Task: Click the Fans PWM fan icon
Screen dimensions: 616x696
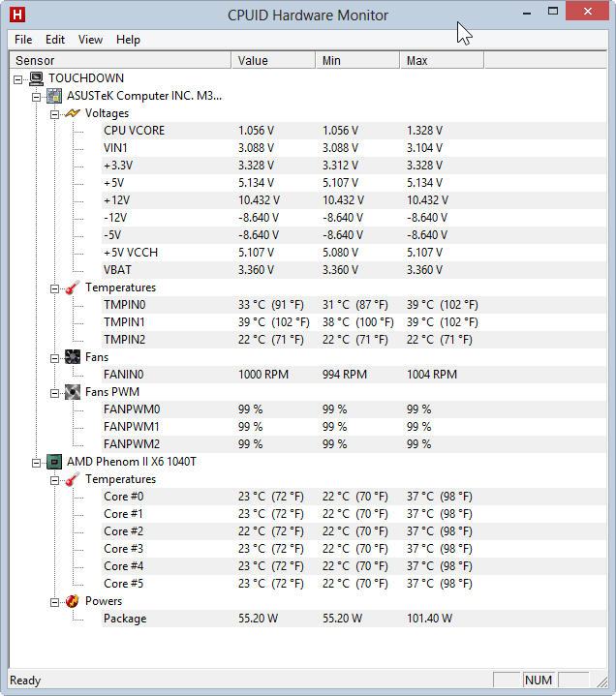Action: 73,392
